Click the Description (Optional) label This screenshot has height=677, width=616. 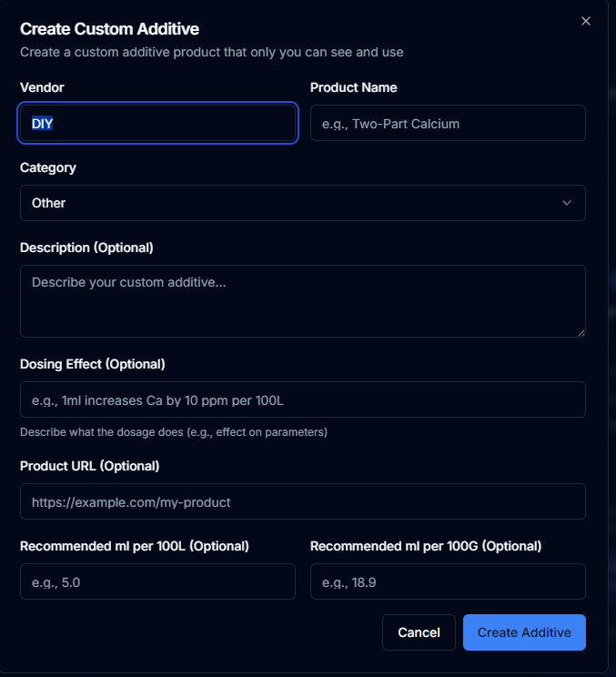click(x=86, y=248)
